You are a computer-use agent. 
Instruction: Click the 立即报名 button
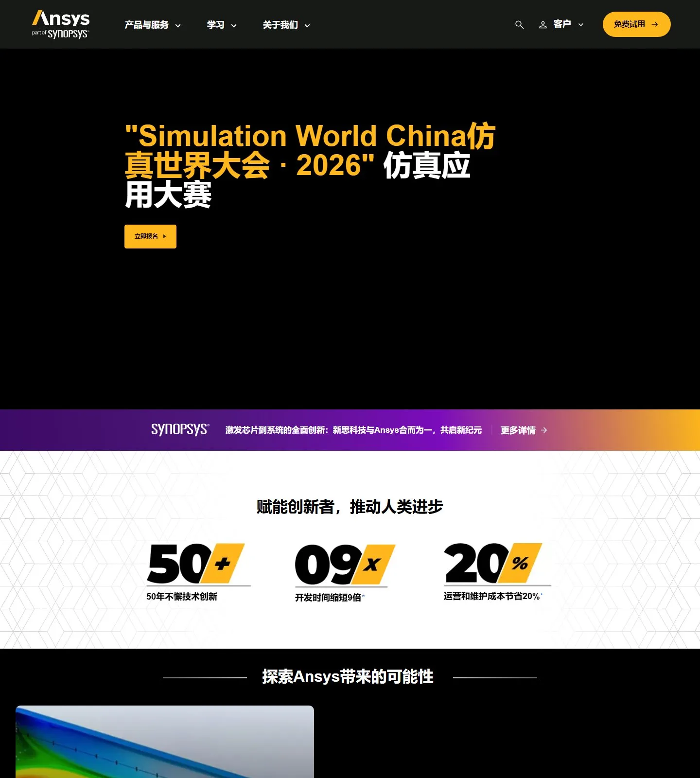click(150, 236)
